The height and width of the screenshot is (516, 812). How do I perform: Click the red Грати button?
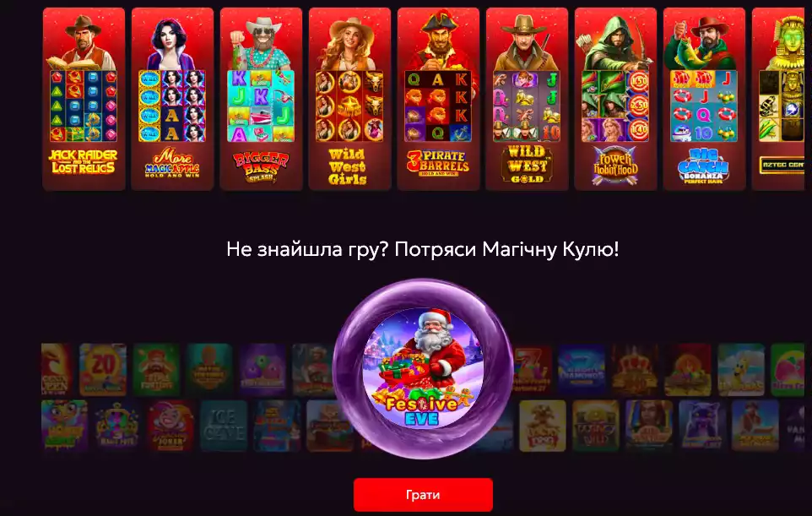(423, 495)
